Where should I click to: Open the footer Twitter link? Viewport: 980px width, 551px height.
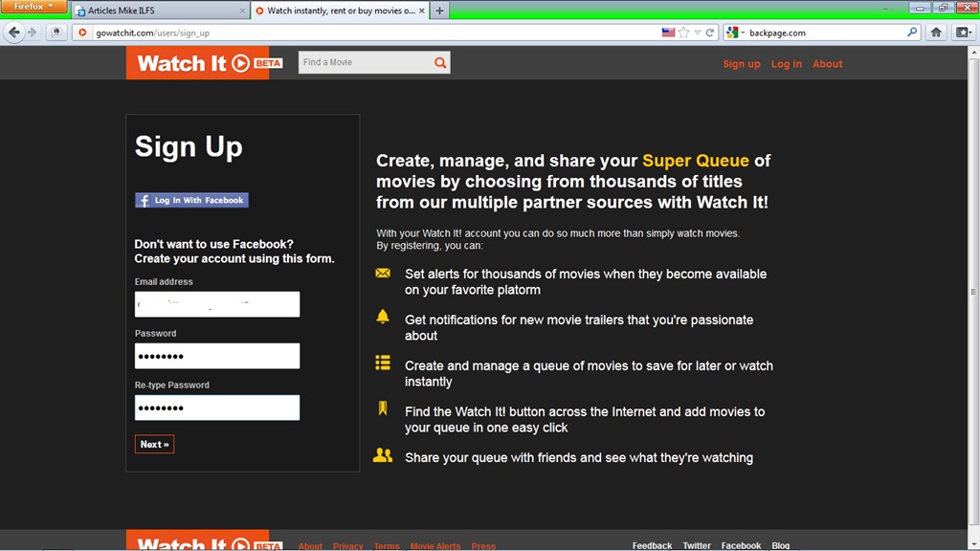coord(697,545)
